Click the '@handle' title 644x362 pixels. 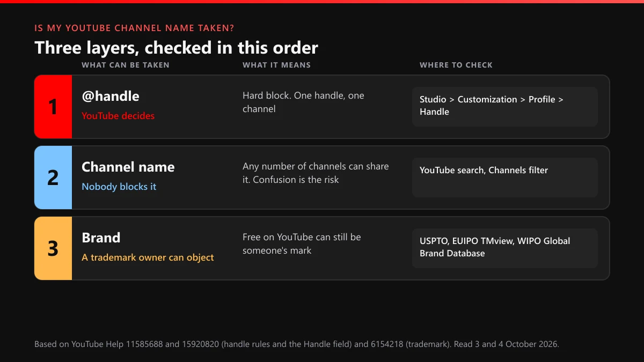111,97
